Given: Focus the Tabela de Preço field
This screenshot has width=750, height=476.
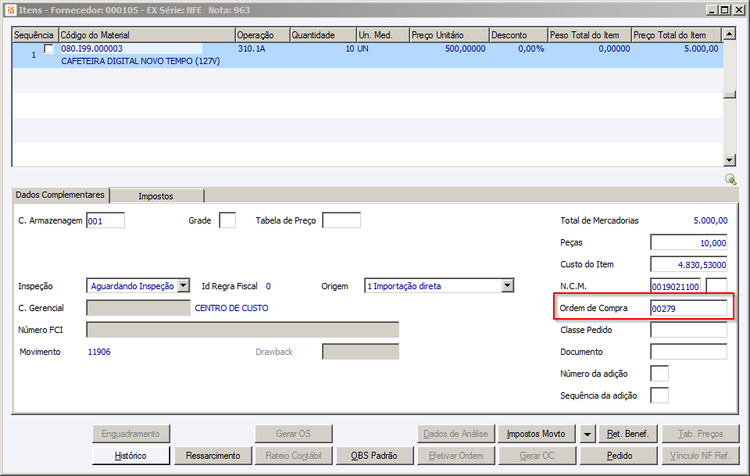Looking at the screenshot, I should click(341, 220).
